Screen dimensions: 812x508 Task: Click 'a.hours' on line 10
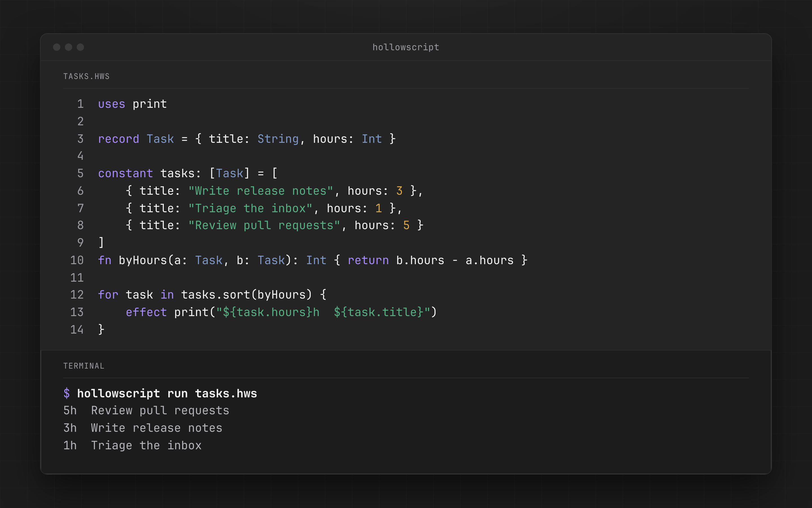pyautogui.click(x=489, y=260)
